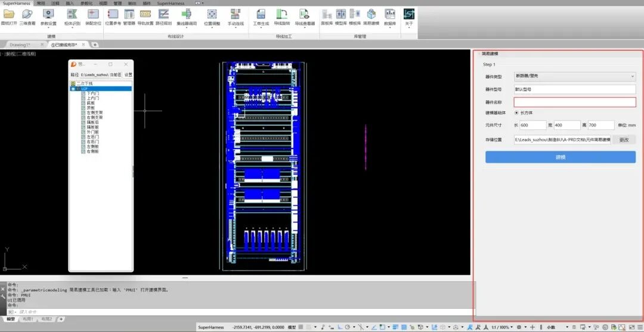
Task: Click the 面板库 panel library icon
Action: (x=326, y=14)
